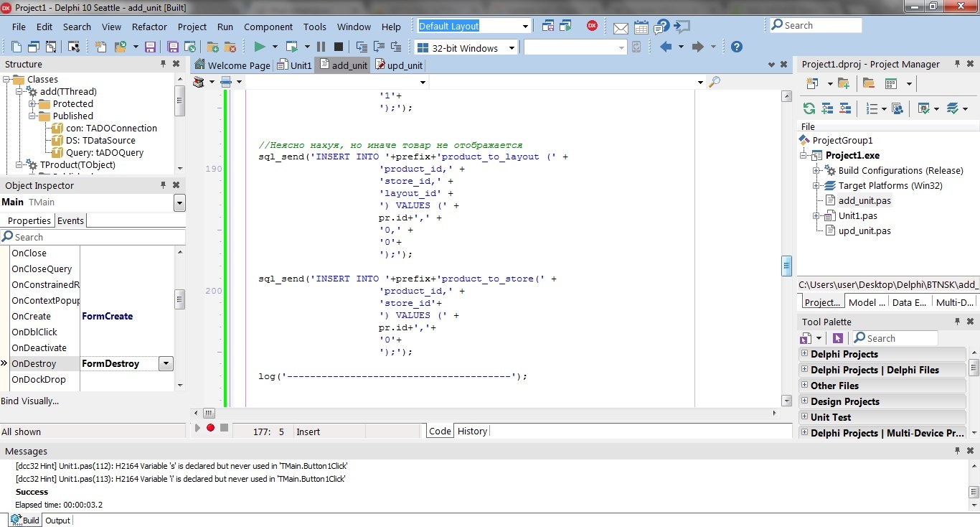Click the calendar icon in top toolbar
This screenshot has height=527, width=980.
coord(641,27)
